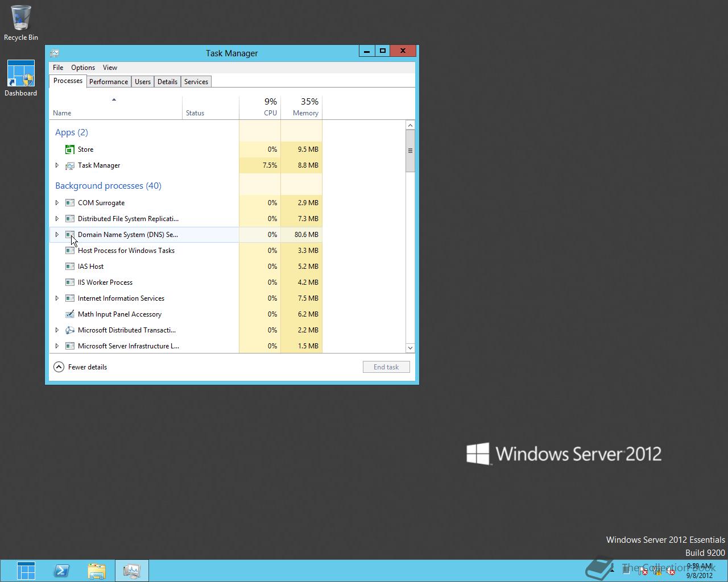Click the Microsoft Distributed Transaction icon
Screen dimensions: 728x582
(x=70, y=330)
